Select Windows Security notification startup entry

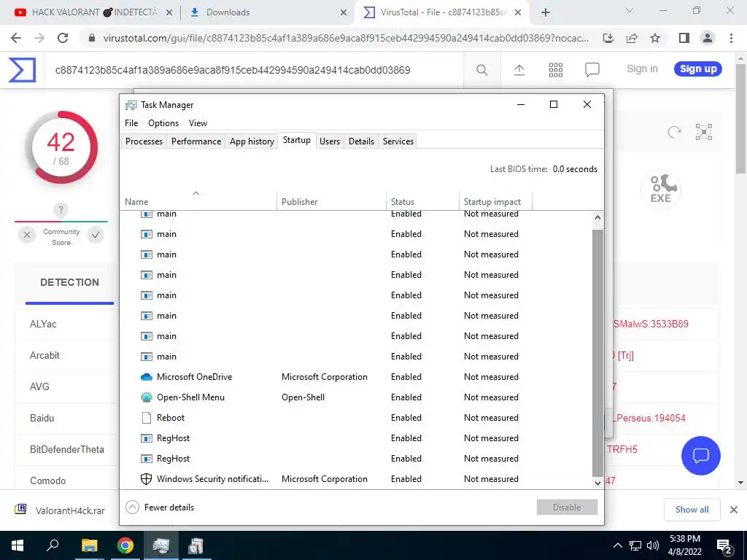(357, 479)
